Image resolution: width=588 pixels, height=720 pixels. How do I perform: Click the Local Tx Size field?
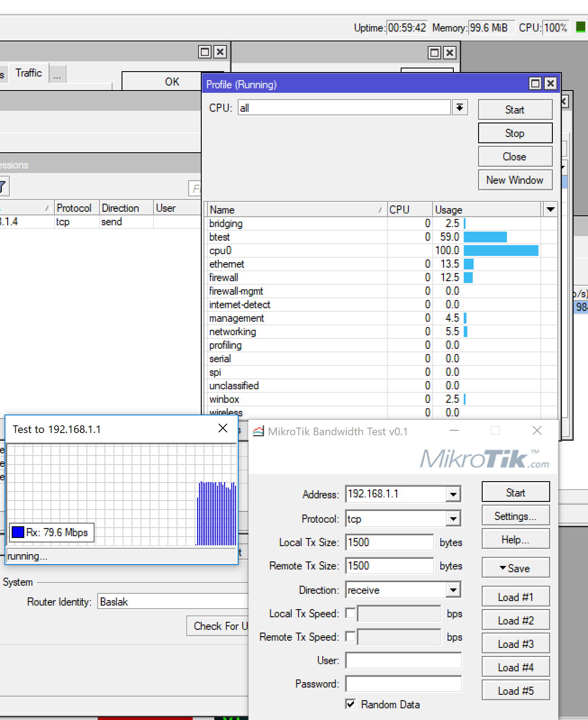point(389,542)
